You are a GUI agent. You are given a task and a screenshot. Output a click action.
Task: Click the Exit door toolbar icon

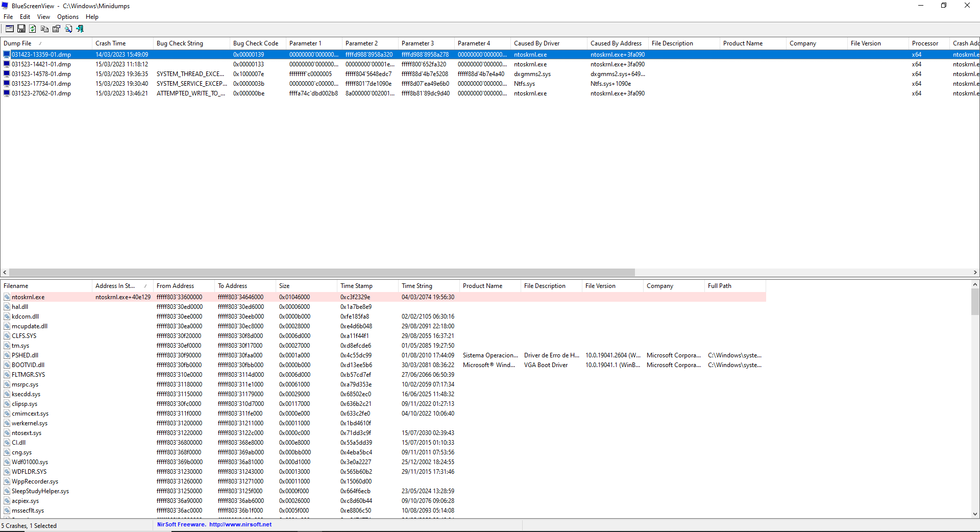coord(80,29)
